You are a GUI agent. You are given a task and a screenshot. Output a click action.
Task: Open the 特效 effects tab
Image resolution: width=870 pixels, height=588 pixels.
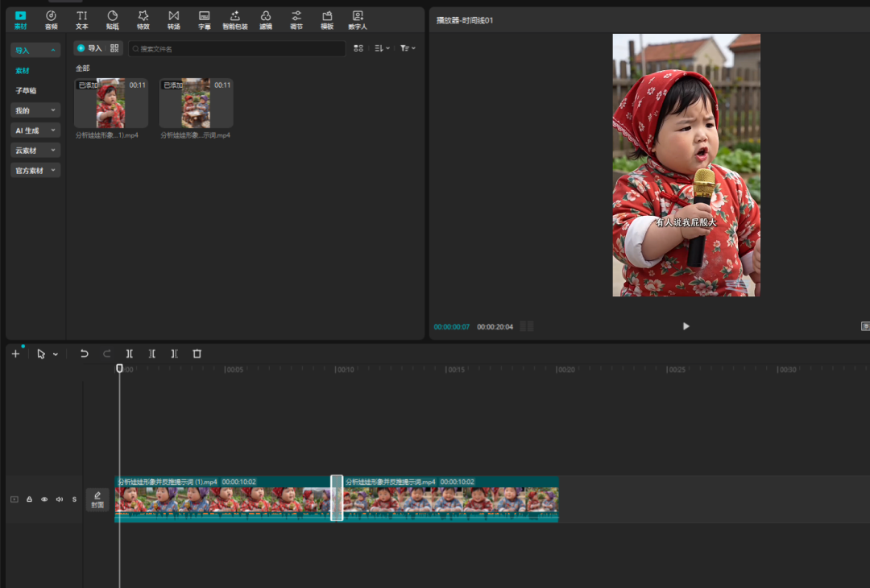pyautogui.click(x=143, y=20)
